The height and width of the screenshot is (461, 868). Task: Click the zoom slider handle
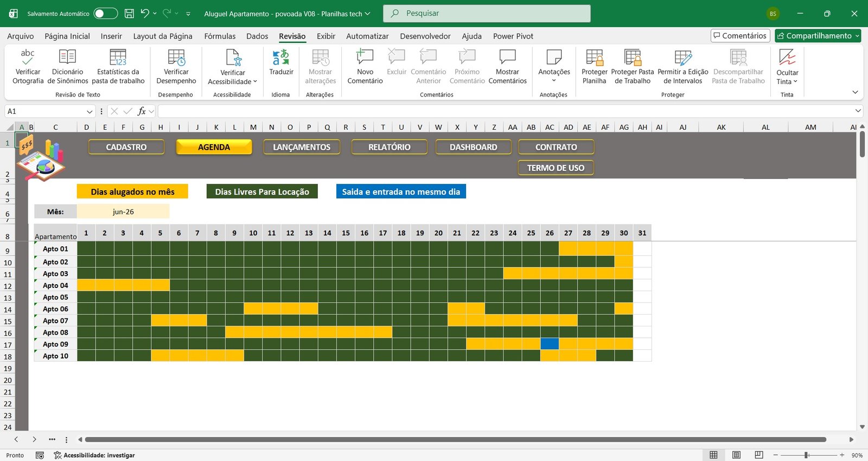[x=806, y=455]
